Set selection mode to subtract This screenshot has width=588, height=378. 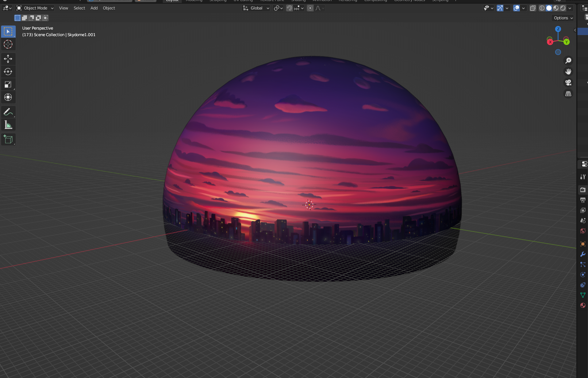(x=31, y=18)
